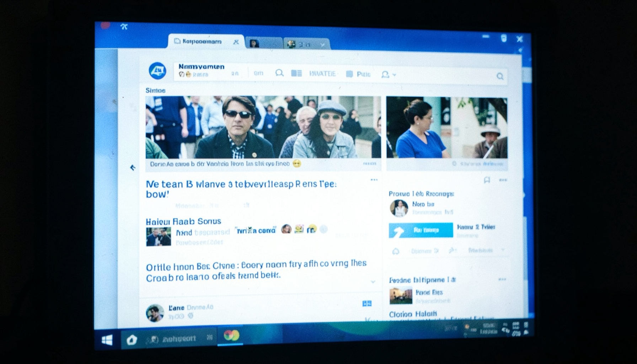This screenshot has width=637, height=364.
Task: Click the Pute icon in the header
Action: pyautogui.click(x=349, y=74)
